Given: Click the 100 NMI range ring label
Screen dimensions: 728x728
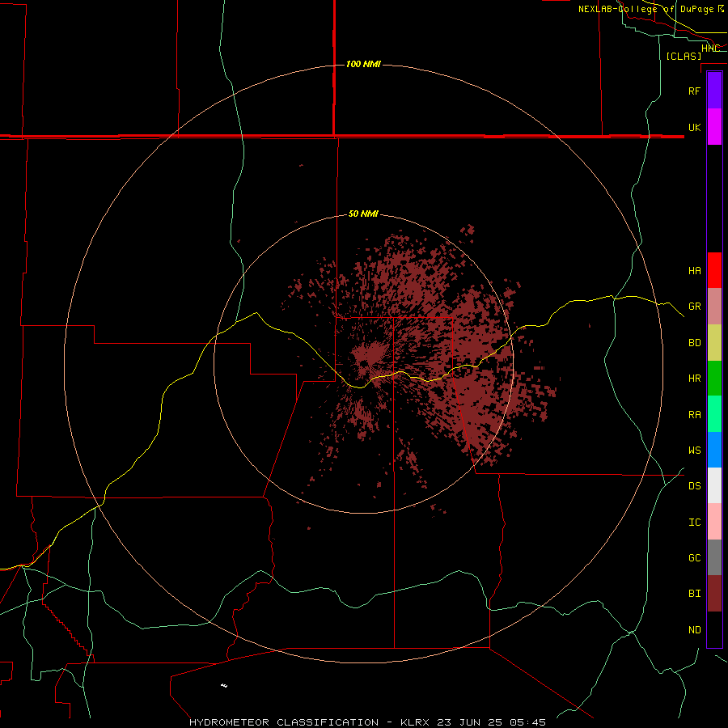Looking at the screenshot, I should point(363,64).
